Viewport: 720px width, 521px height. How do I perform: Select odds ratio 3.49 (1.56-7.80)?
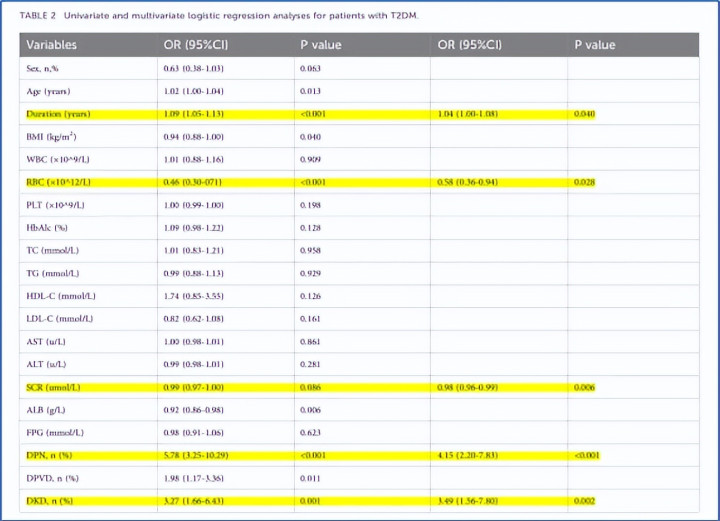[470, 500]
